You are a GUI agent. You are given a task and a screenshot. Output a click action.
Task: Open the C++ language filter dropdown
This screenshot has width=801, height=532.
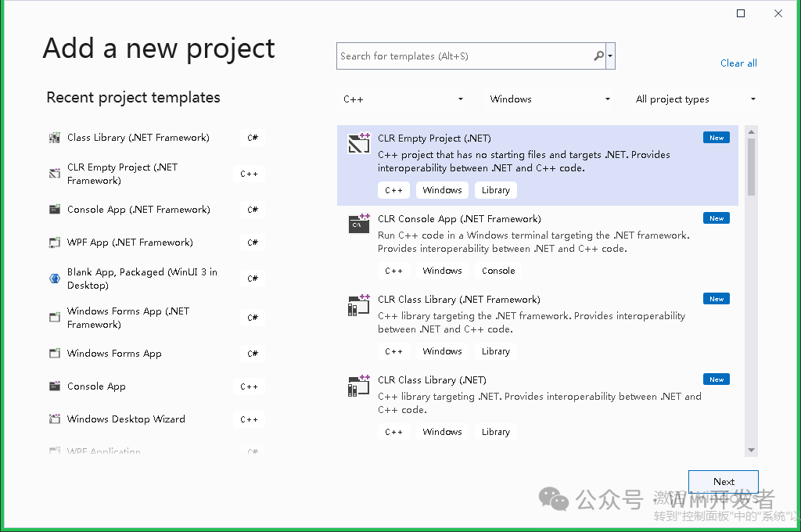pyautogui.click(x=403, y=99)
